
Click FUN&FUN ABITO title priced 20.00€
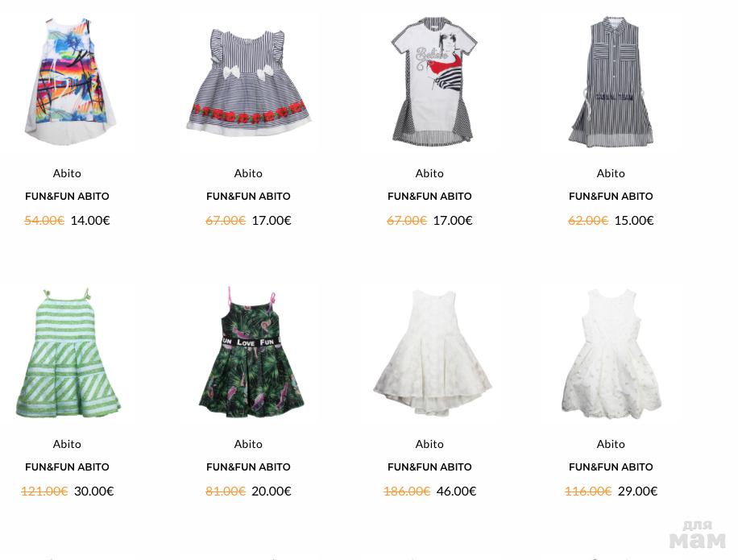[248, 467]
